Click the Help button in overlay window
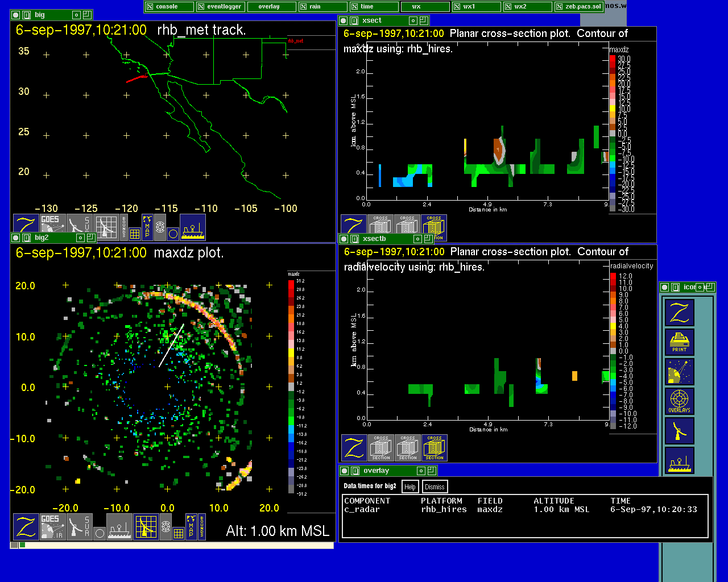The width and height of the screenshot is (728, 582). 409,487
